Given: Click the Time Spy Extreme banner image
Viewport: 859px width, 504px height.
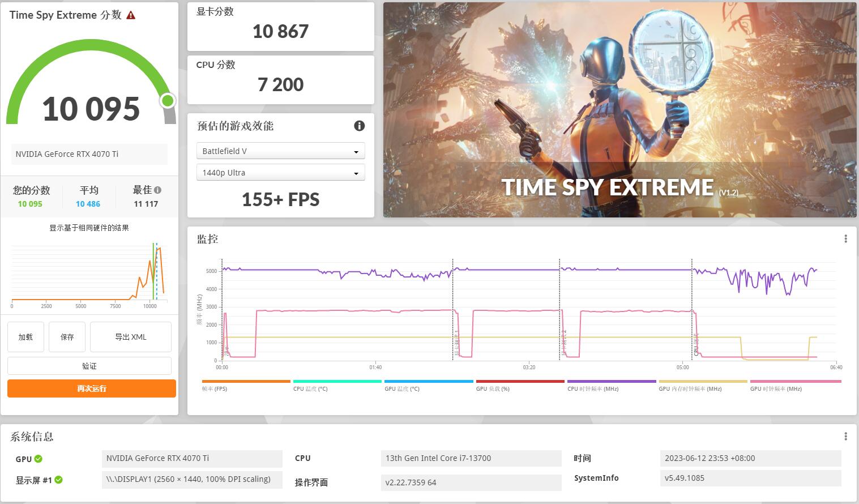Looking at the screenshot, I should pos(619,110).
